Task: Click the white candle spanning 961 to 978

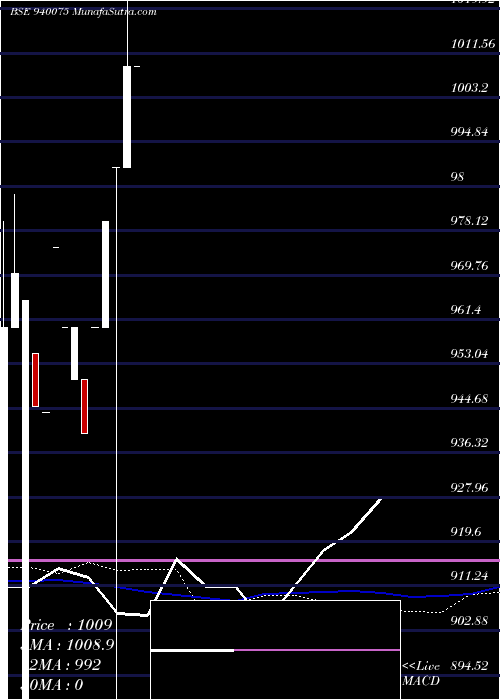Action: point(105,275)
